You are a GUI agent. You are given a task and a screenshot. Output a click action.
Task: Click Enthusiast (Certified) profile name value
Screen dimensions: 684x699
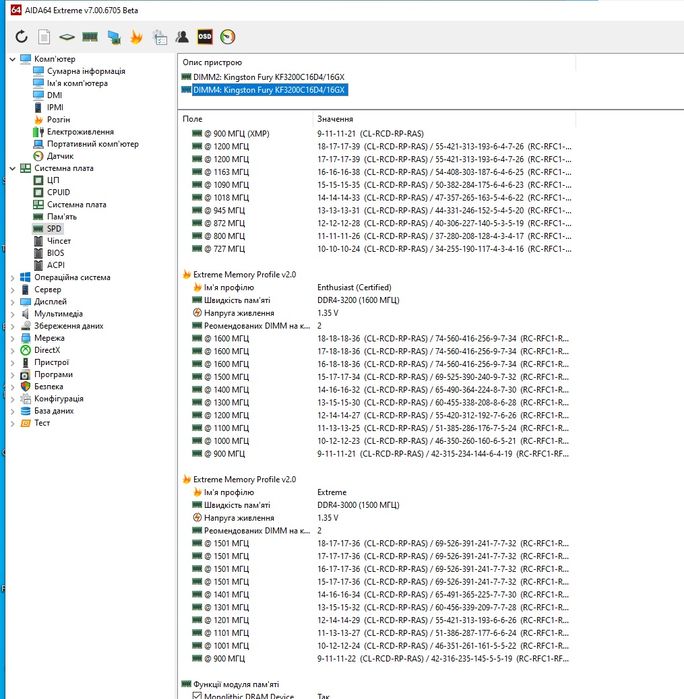354,288
